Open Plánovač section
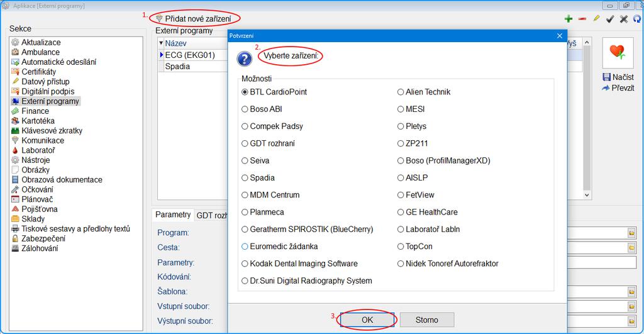 tap(33, 199)
